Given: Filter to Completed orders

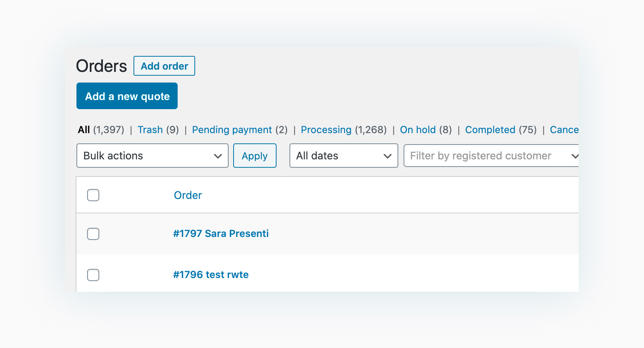Looking at the screenshot, I should (x=490, y=130).
